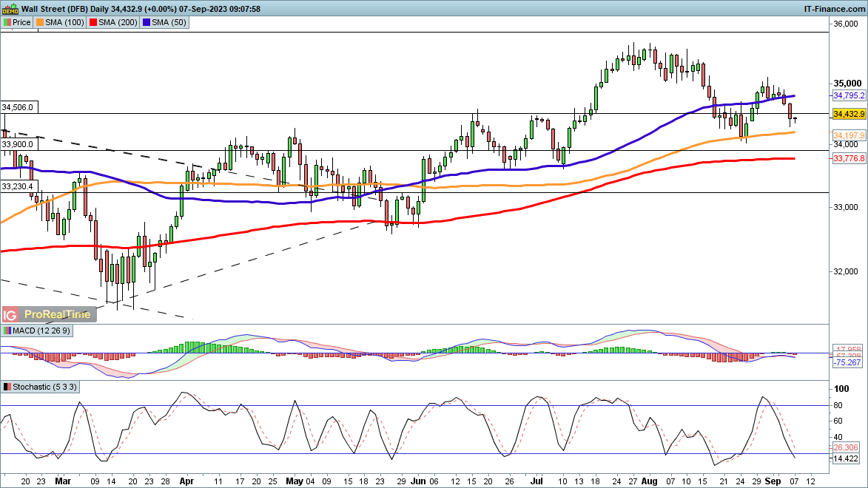Click the 34,795.2 SMA 50 value tag

point(849,96)
